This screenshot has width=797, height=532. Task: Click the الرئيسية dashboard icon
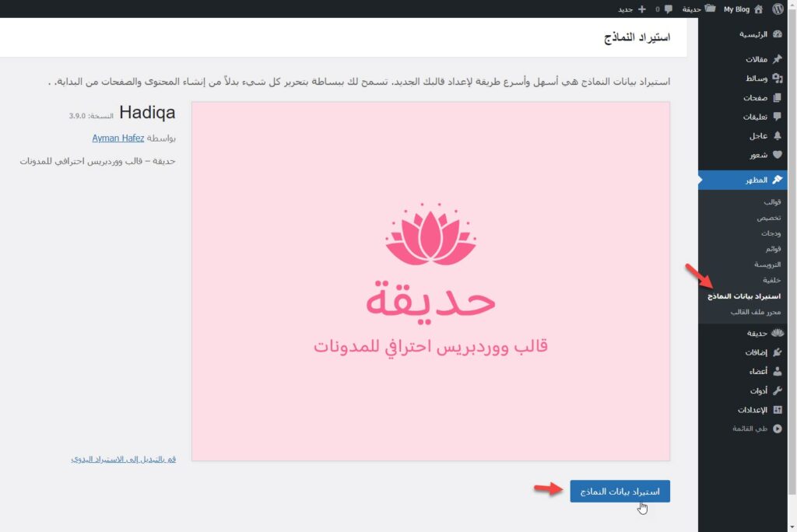(778, 34)
